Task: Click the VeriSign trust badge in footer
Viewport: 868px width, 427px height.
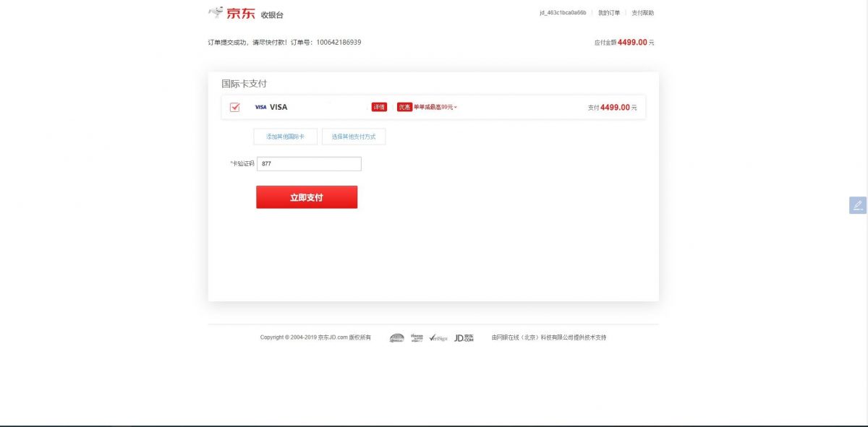Action: point(438,337)
